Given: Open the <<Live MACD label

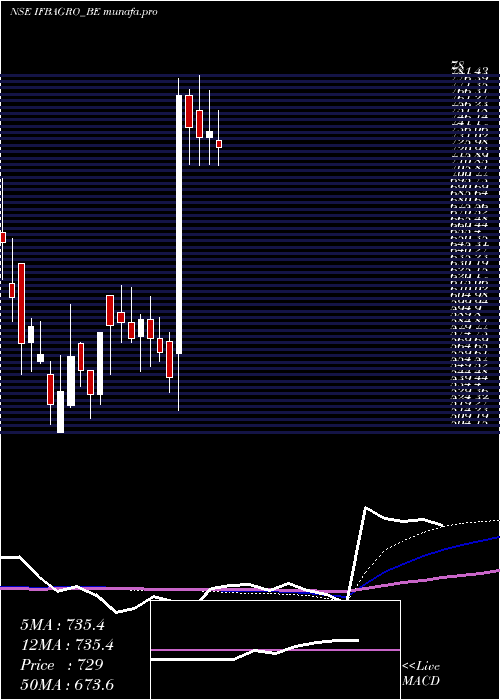Looking at the screenshot, I should pos(421,674).
